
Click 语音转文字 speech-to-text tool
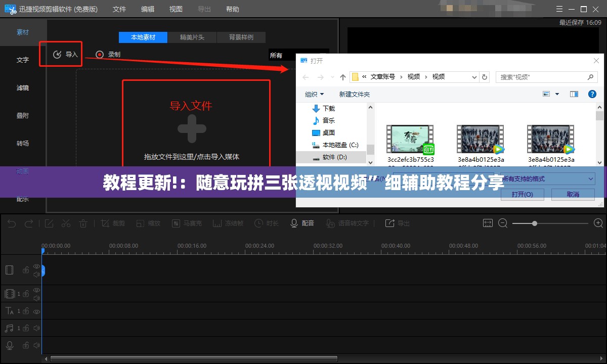pyautogui.click(x=348, y=223)
